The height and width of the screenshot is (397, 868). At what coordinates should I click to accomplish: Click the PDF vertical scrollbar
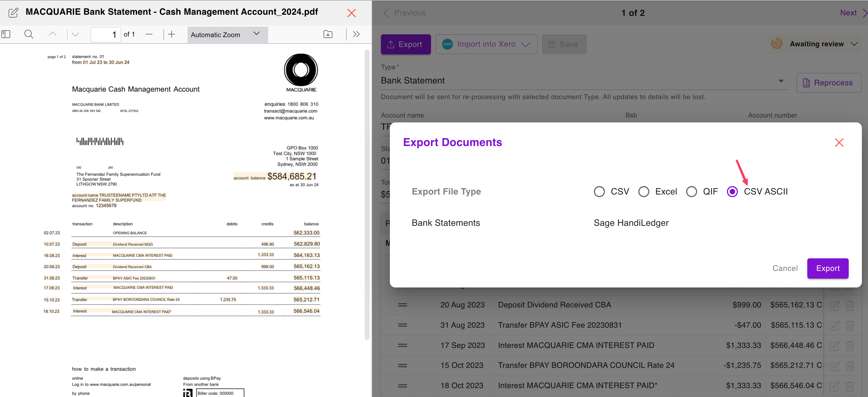[367, 195]
